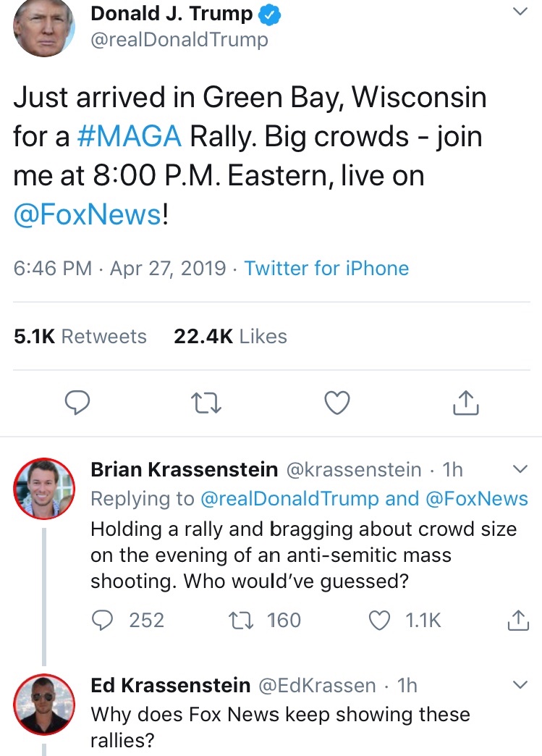The width and height of the screenshot is (542, 756).
Task: Expand Brian Krassenstein's tweet options chevron
Action: 520,469
